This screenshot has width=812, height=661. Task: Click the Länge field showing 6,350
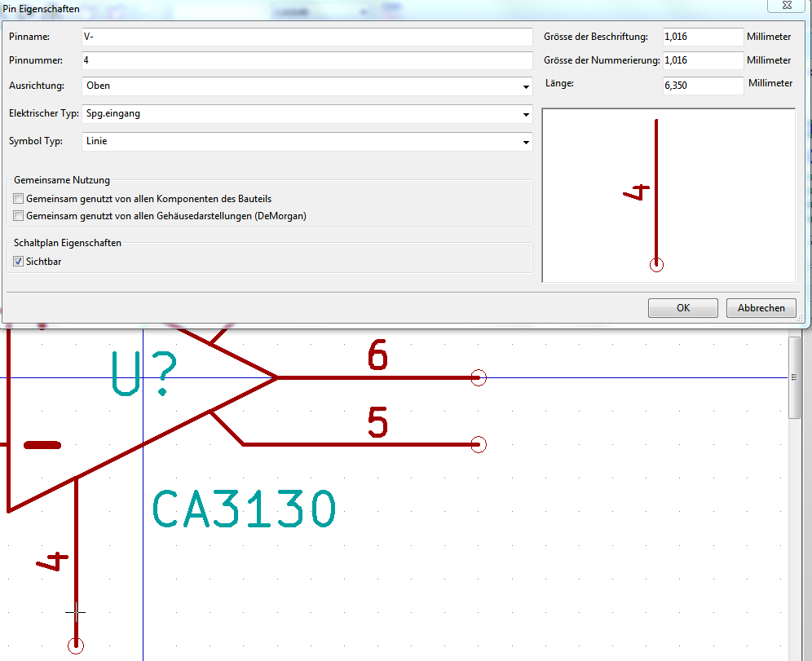pos(703,86)
